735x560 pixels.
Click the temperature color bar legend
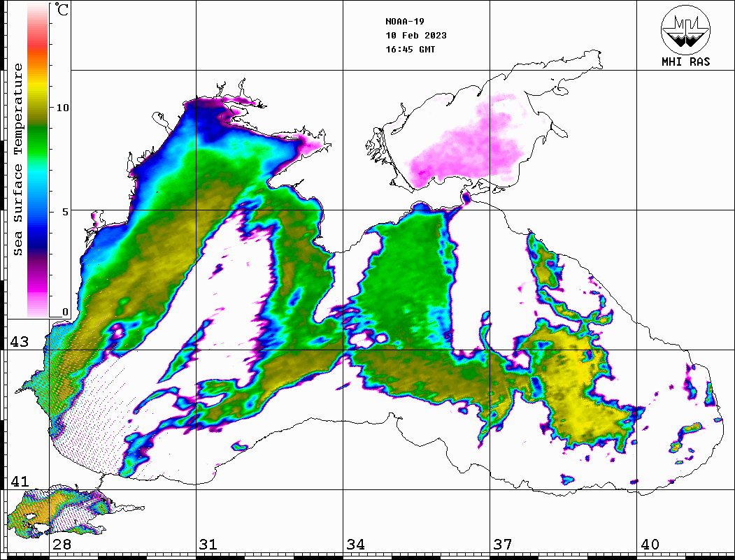pos(38,160)
